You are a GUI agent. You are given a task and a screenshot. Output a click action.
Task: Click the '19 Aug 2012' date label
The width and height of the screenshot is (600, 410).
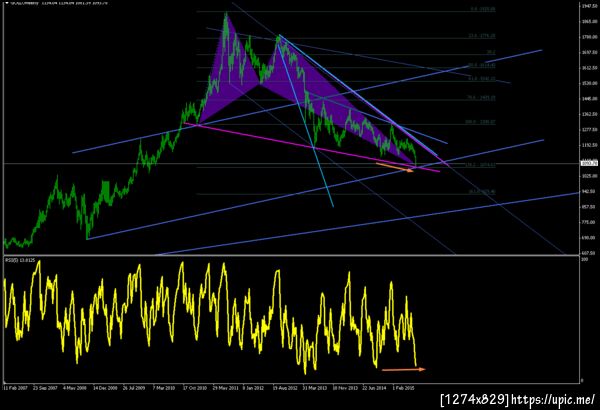pyautogui.click(x=285, y=388)
